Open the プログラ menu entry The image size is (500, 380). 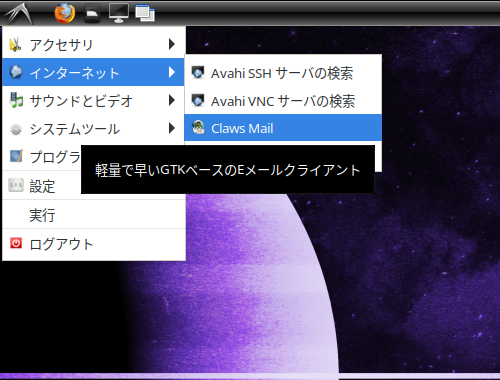pos(42,157)
